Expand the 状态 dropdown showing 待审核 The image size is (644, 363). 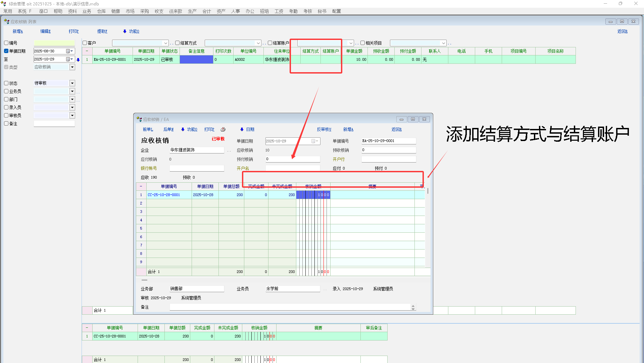pos(72,83)
